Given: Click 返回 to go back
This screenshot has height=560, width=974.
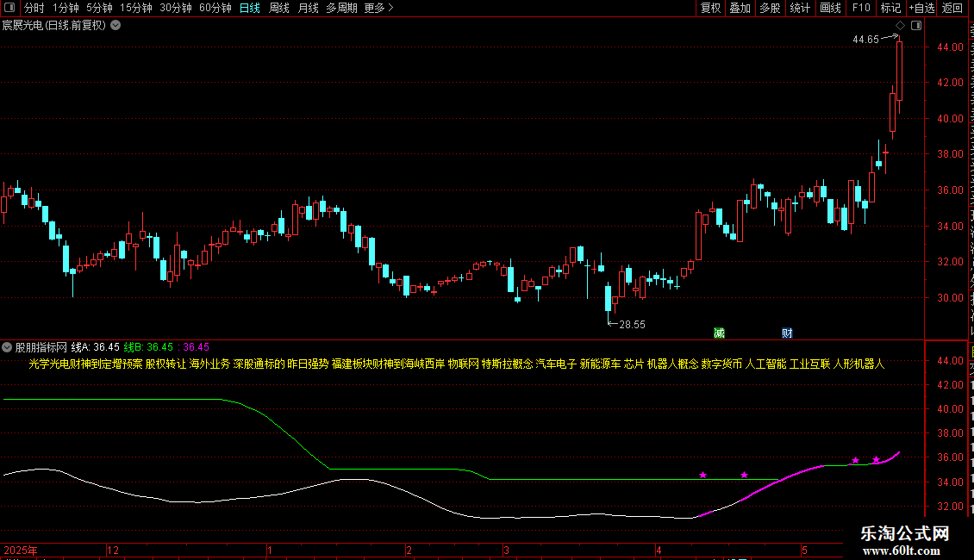Looking at the screenshot, I should point(952,8).
